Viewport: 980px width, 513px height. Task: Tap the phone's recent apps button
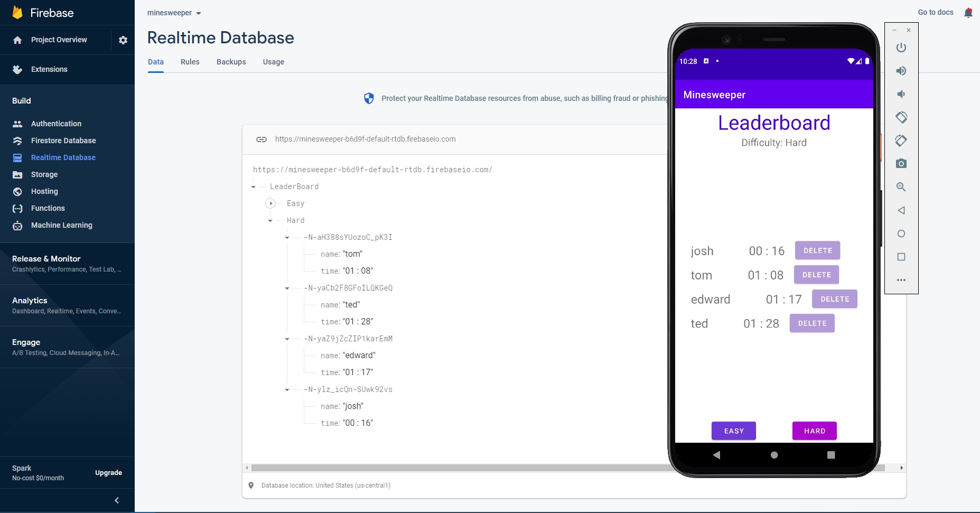tap(831, 455)
